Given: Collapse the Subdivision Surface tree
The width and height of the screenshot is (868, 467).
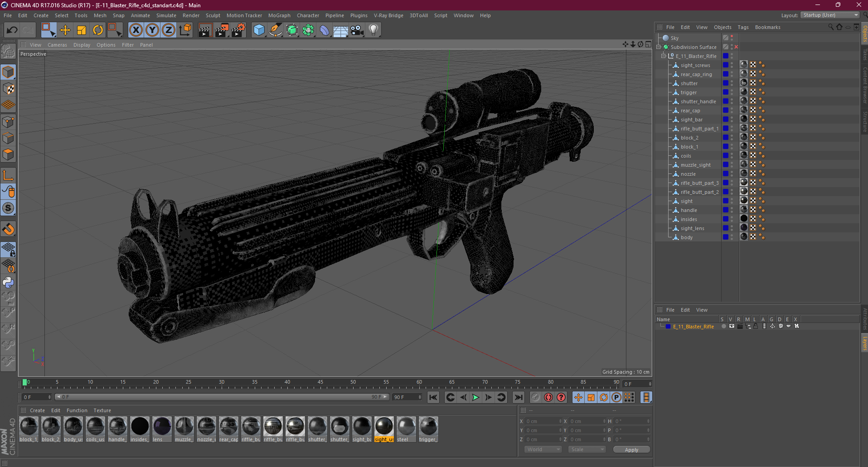Looking at the screenshot, I should (x=659, y=47).
